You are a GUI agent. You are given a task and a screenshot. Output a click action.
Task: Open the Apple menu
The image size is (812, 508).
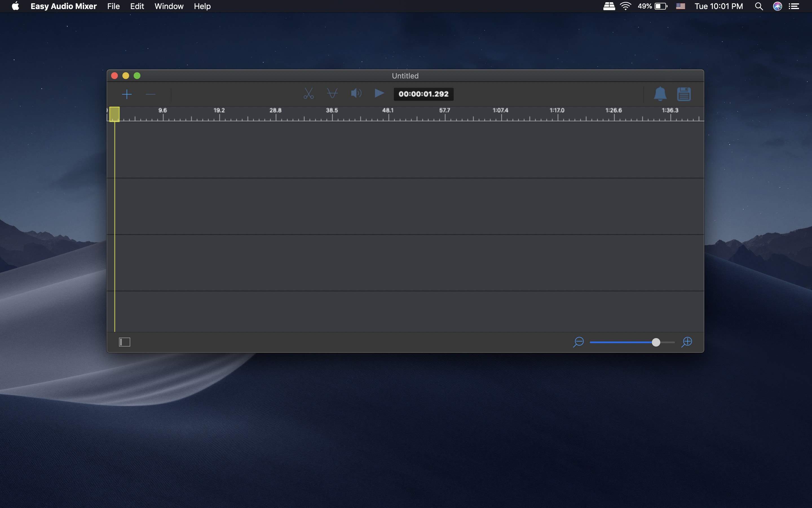point(16,6)
